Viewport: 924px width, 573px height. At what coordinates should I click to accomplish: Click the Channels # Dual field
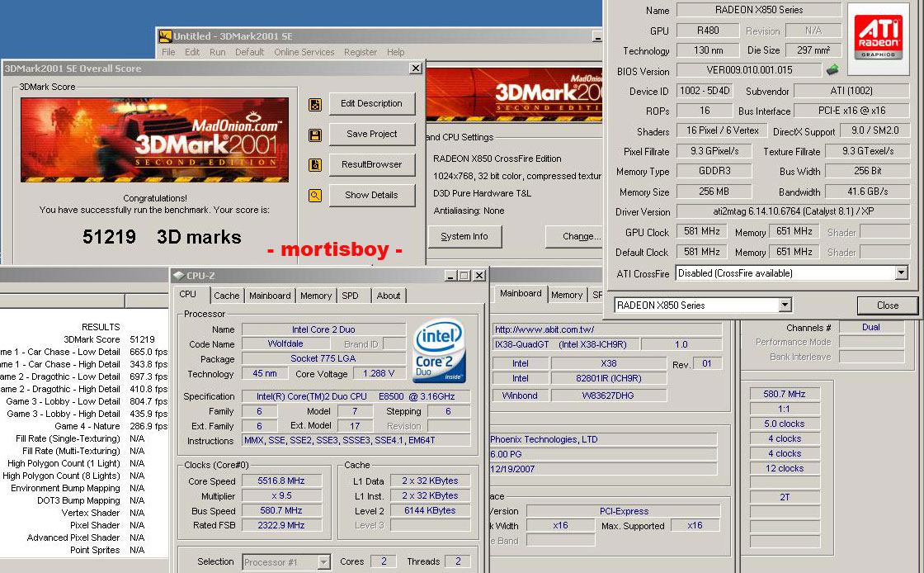871,327
